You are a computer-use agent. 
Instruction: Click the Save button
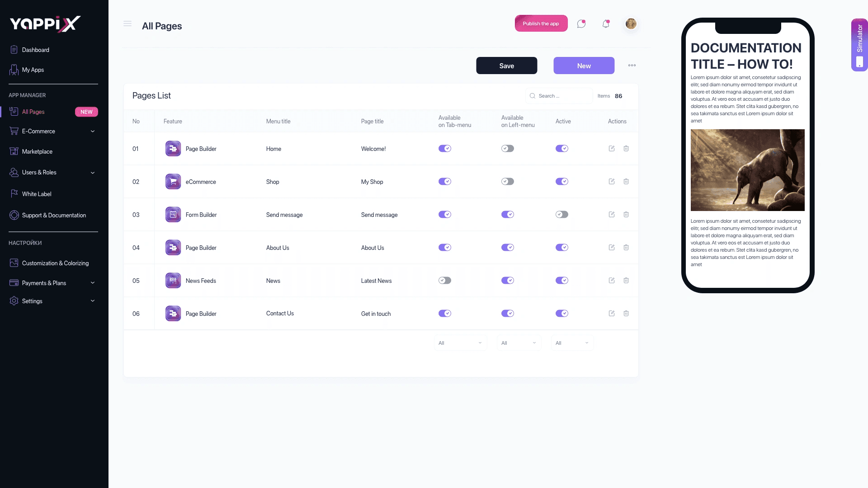tap(506, 66)
